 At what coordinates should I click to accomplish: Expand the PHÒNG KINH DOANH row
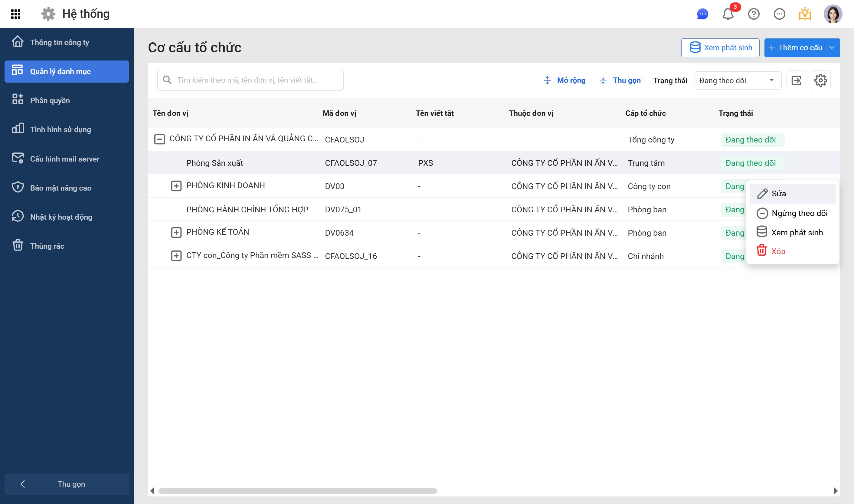[176, 186]
